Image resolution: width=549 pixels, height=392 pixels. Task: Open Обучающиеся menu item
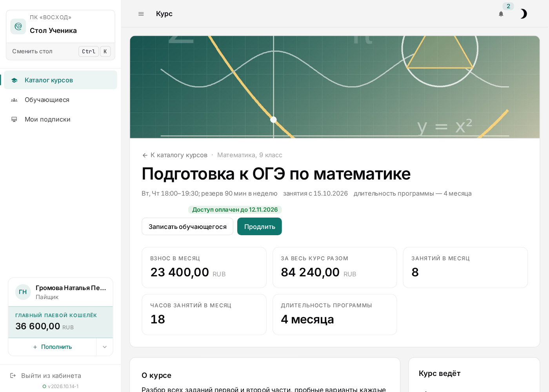[x=61, y=100]
